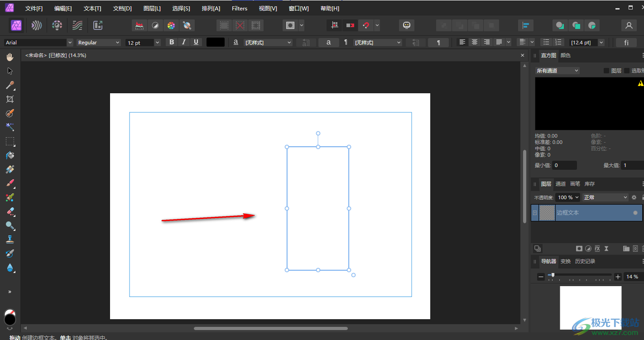Switch to the Photo persona
The image size is (644, 340).
click(x=17, y=25)
